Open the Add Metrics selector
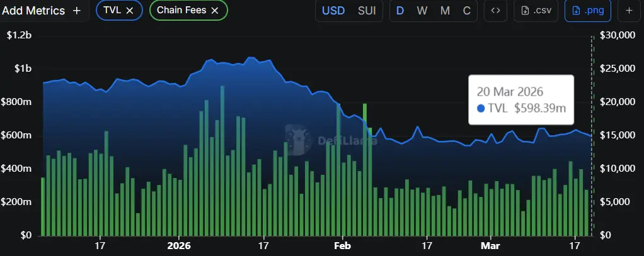Screen dimensions: 644x256 click(33, 11)
